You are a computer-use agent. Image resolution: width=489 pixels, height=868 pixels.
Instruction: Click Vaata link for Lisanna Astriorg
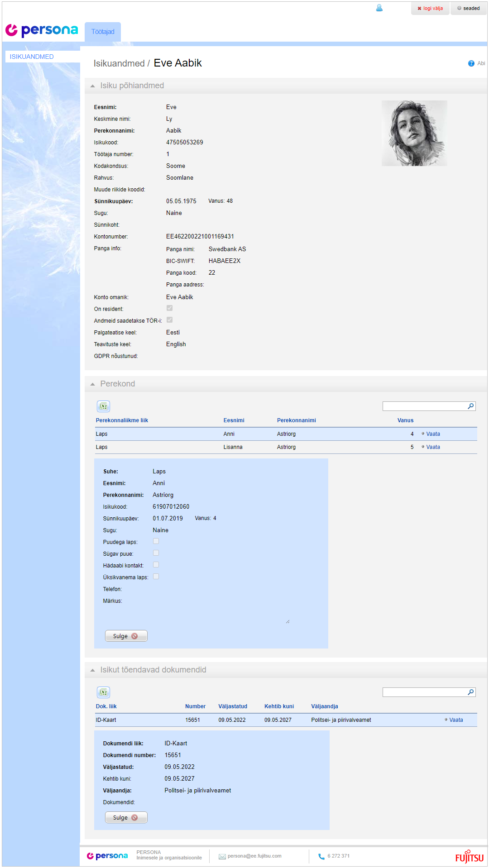point(433,447)
